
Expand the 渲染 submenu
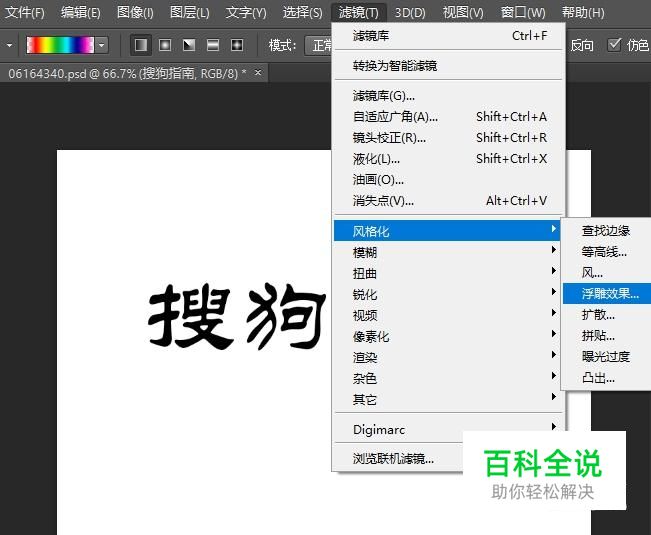[x=447, y=357]
